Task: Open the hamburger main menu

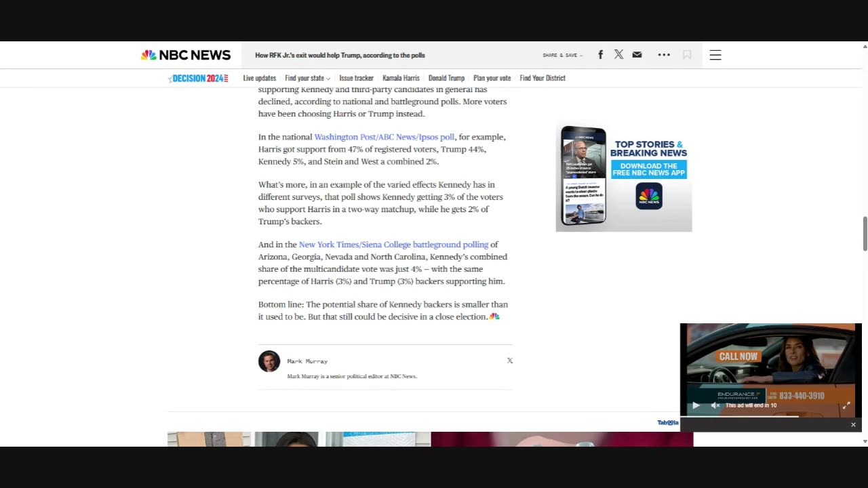Action: tap(715, 55)
